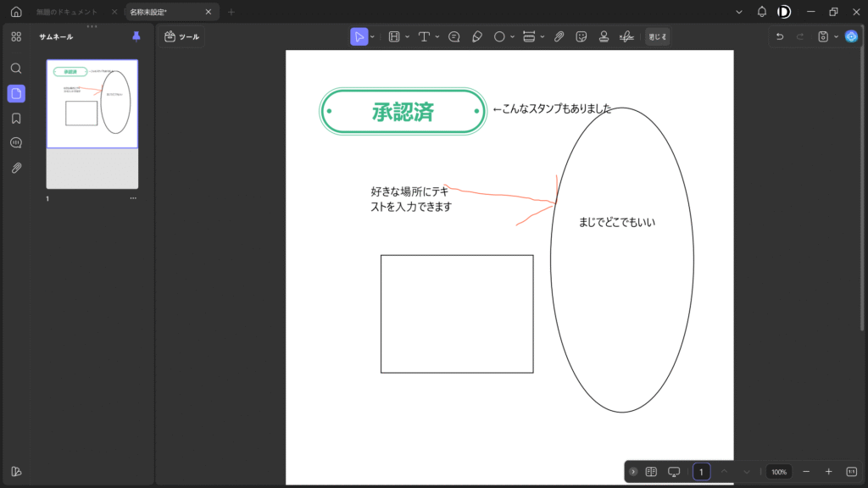Click the 閉じる button in toolbar
This screenshot has height=488, width=868.
pos(658,36)
